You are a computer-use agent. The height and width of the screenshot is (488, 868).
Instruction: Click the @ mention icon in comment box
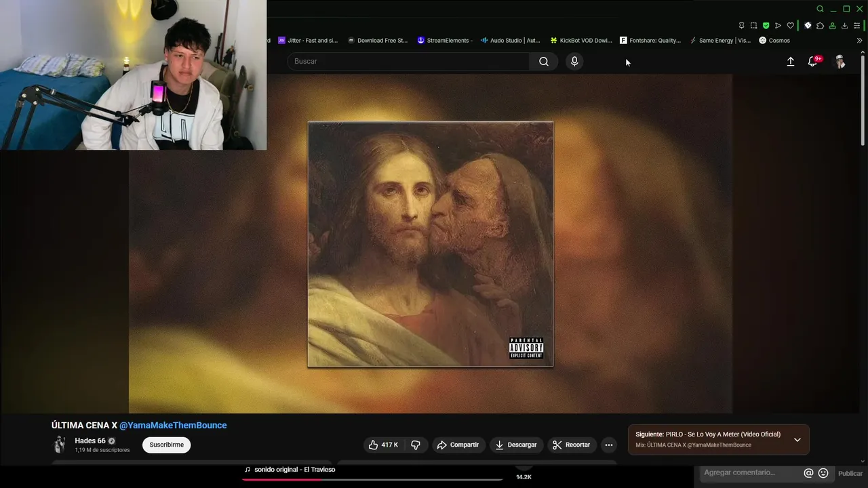click(808, 473)
